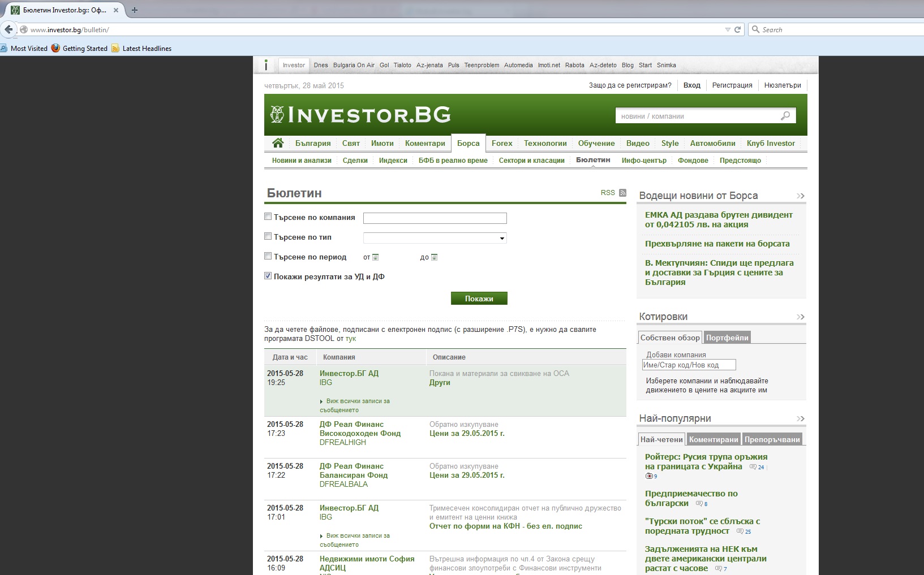Switch to the Препоръчвани tab
The image size is (924, 575).
pos(772,439)
